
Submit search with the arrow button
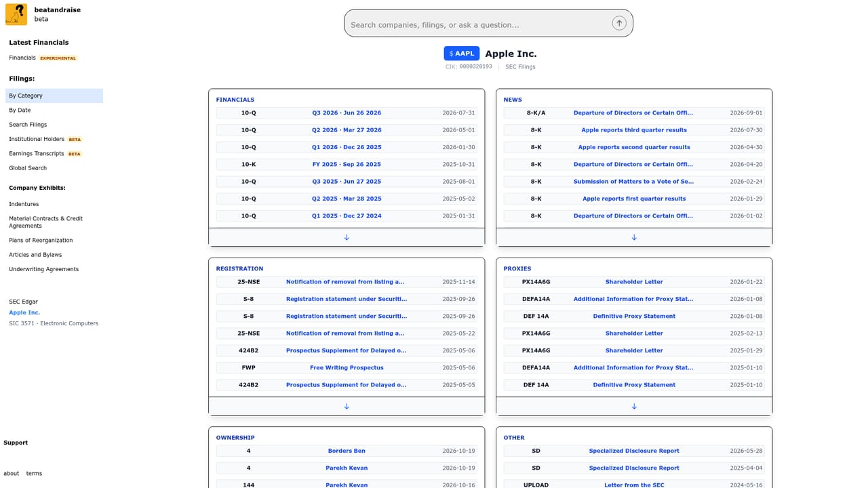coord(618,23)
